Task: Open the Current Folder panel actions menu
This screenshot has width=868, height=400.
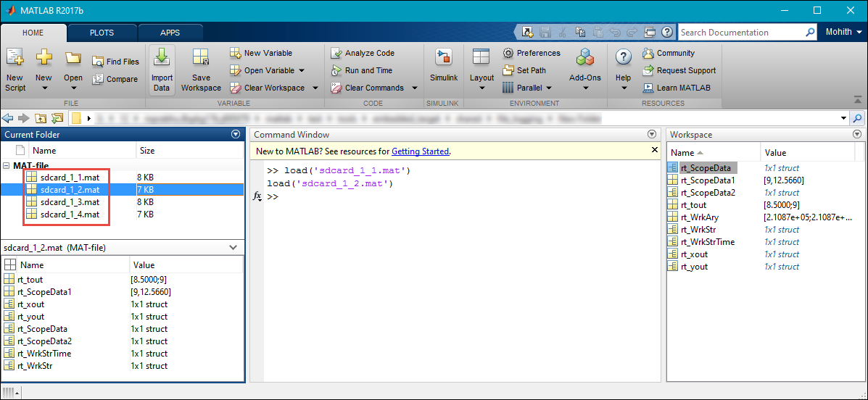Action: coord(235,134)
